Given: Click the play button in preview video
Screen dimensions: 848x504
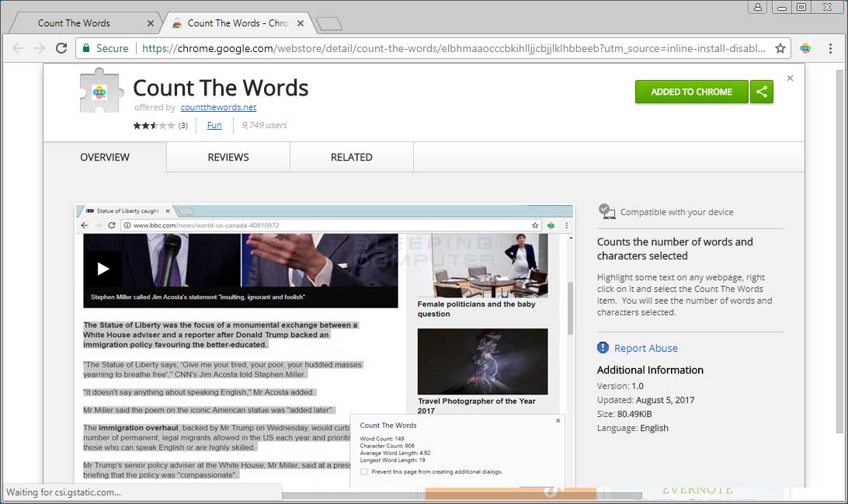Looking at the screenshot, I should pyautogui.click(x=103, y=269).
